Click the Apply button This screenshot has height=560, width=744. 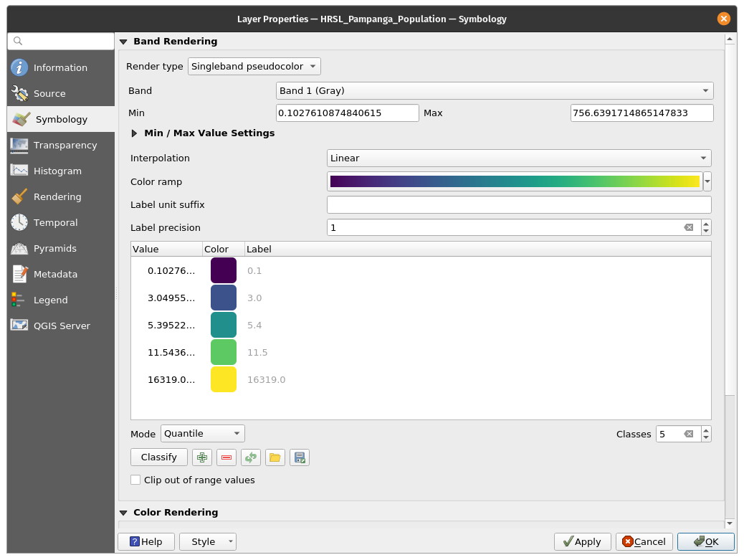point(582,541)
